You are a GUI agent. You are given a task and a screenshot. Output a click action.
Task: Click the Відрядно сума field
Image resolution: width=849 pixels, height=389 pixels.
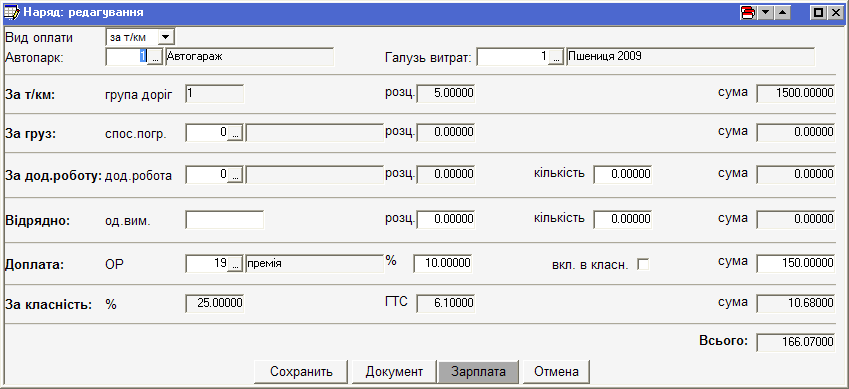[x=795, y=220]
